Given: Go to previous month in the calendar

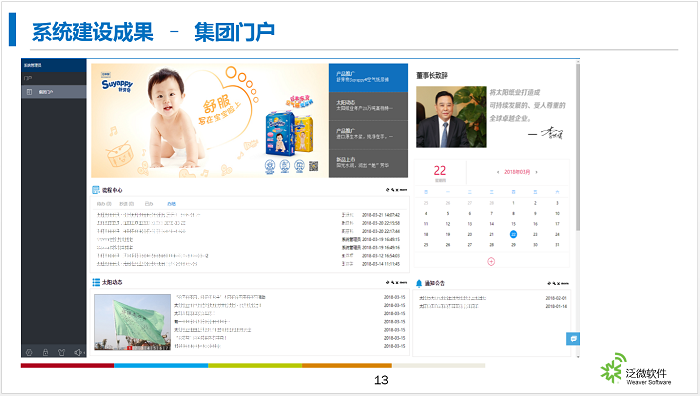Looking at the screenshot, I should pos(498,172).
